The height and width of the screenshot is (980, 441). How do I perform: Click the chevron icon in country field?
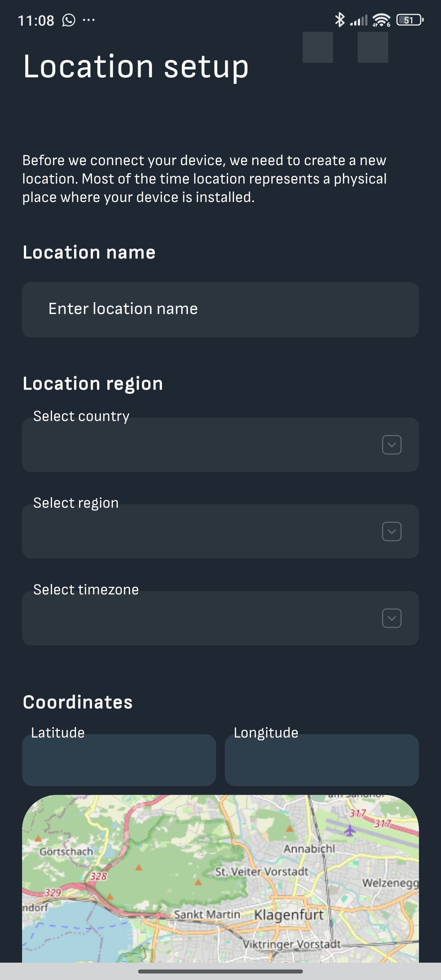tap(391, 445)
